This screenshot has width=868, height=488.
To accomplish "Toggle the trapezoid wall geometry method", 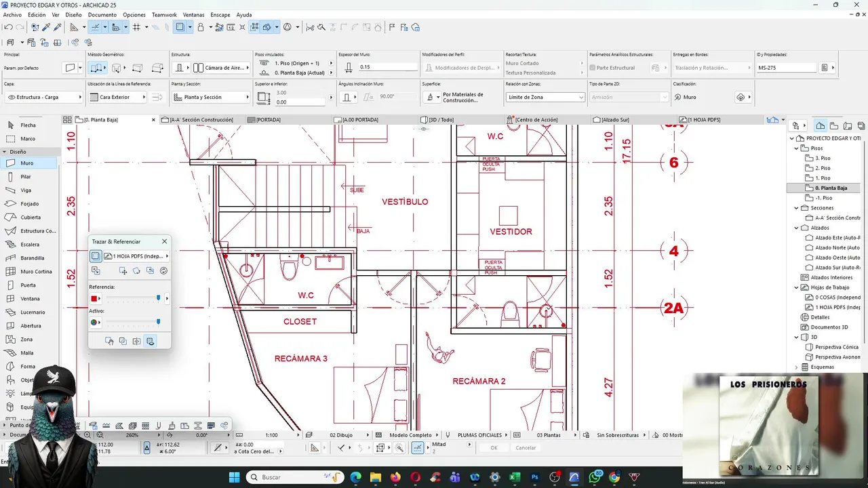I will pyautogui.click(x=138, y=68).
